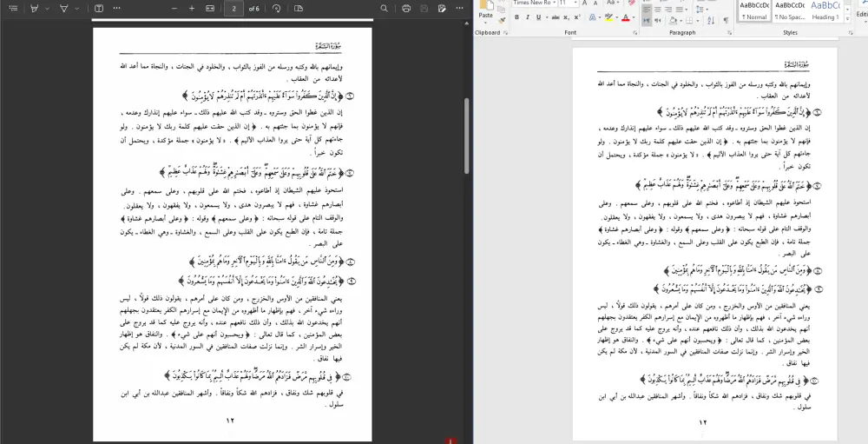Apply shading with the paint bucket in Word
The width and height of the screenshot is (868, 444).
(x=674, y=21)
